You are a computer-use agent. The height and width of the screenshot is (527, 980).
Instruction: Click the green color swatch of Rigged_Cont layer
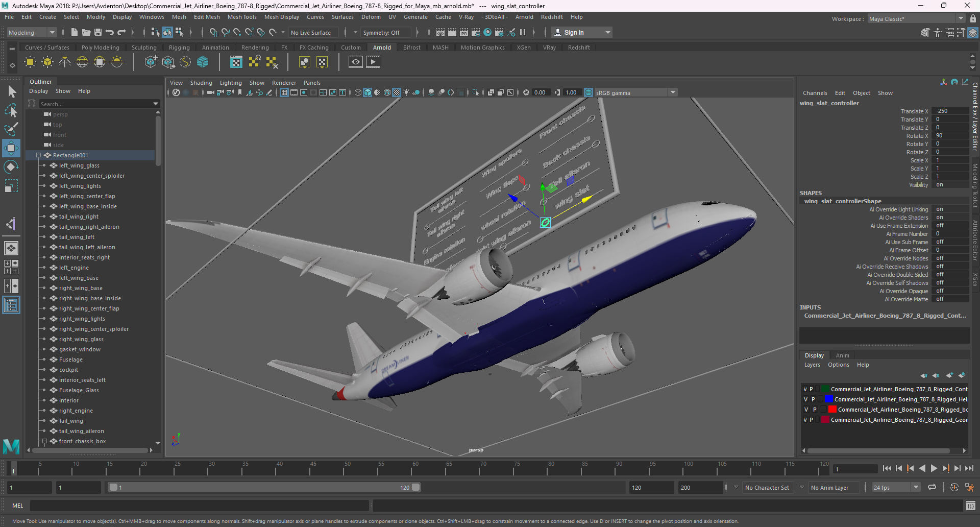[x=825, y=389]
